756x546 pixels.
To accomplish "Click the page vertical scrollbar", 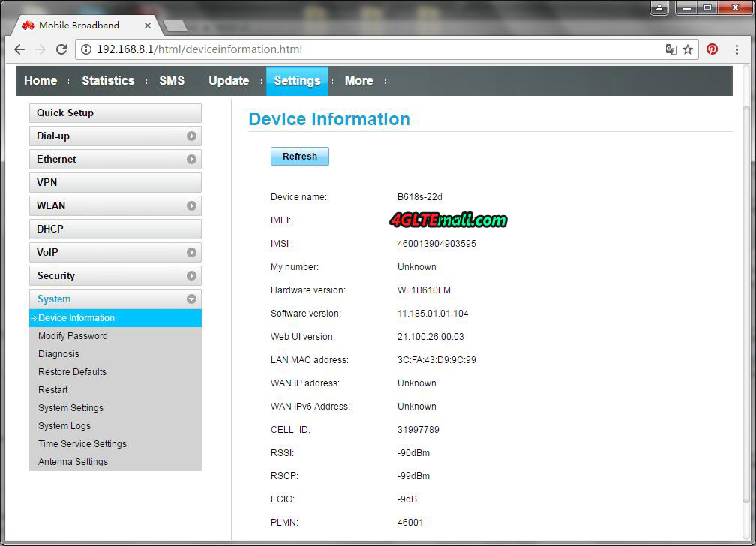I will [745, 300].
